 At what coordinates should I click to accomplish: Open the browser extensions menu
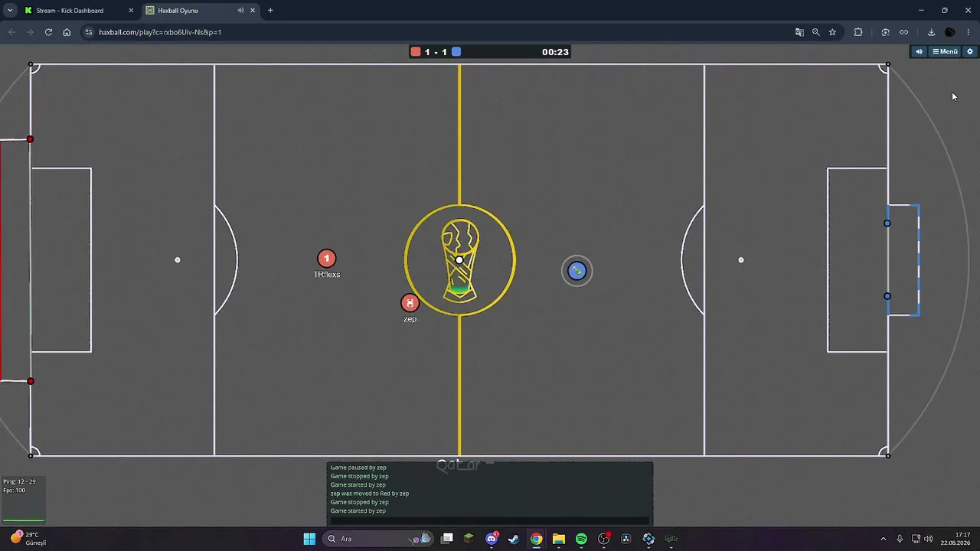click(858, 32)
